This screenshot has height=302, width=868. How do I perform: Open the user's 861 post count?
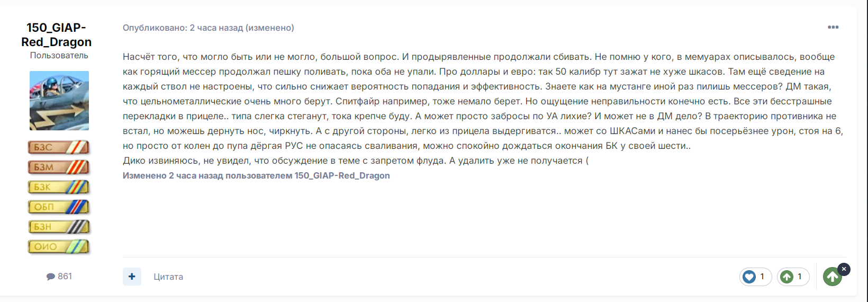tap(59, 276)
